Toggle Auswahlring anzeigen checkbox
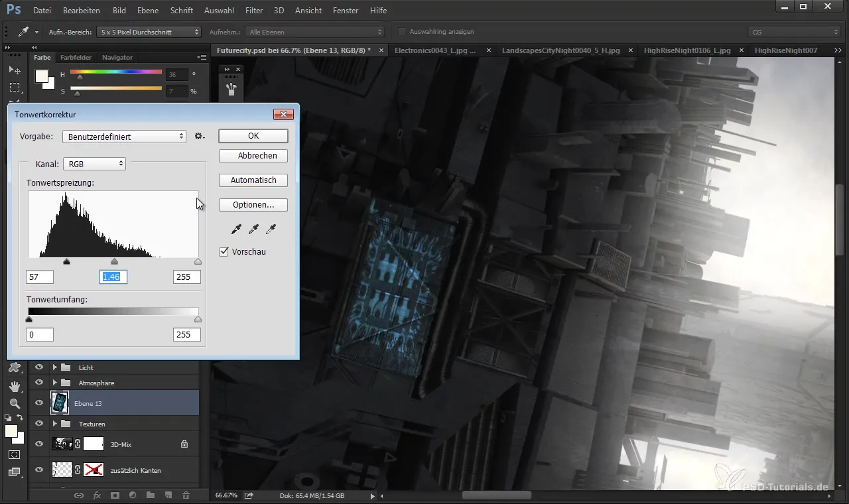This screenshot has height=504, width=849. (401, 32)
